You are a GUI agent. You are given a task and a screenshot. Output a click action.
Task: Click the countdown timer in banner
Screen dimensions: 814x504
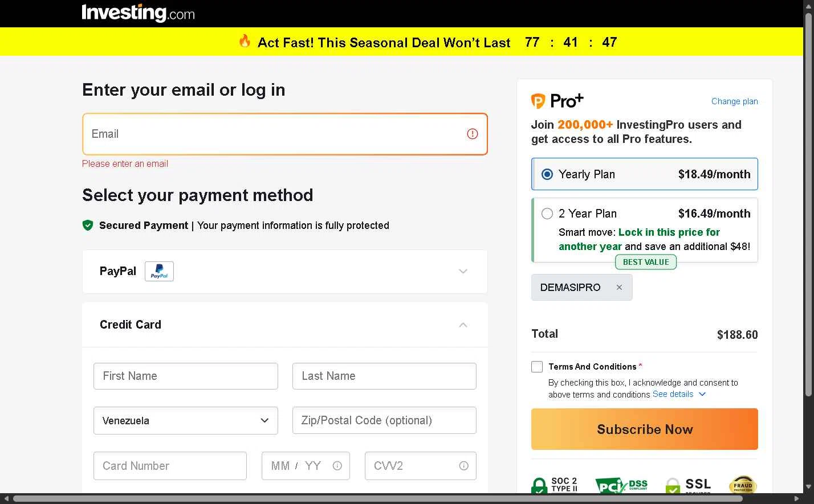pyautogui.click(x=571, y=42)
